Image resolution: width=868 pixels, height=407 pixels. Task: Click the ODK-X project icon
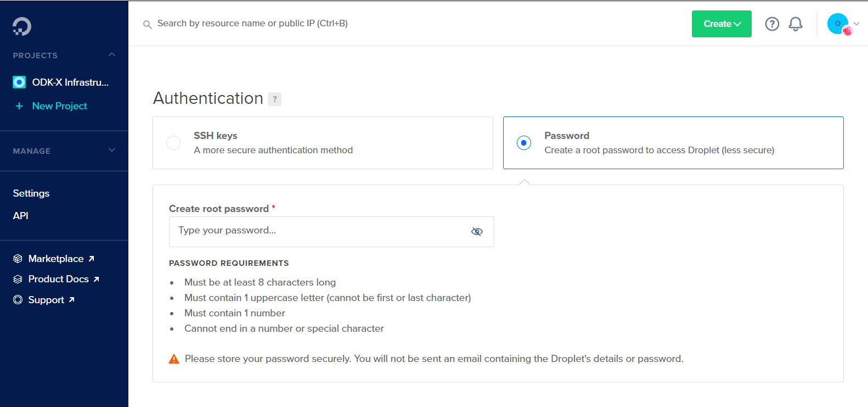click(x=19, y=82)
